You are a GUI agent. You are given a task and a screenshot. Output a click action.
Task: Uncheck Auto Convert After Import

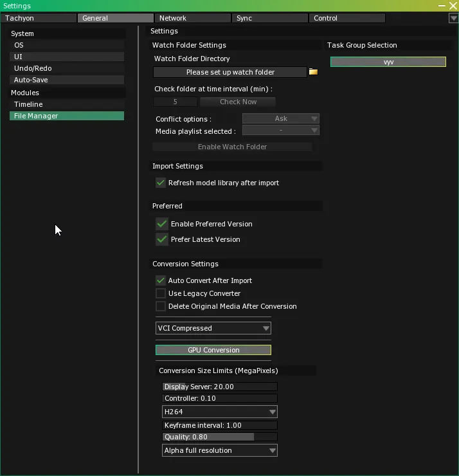(161, 280)
